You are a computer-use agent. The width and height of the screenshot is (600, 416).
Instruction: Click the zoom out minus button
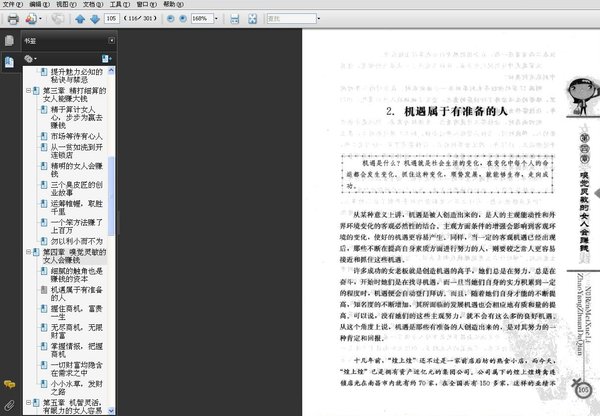pos(171,18)
